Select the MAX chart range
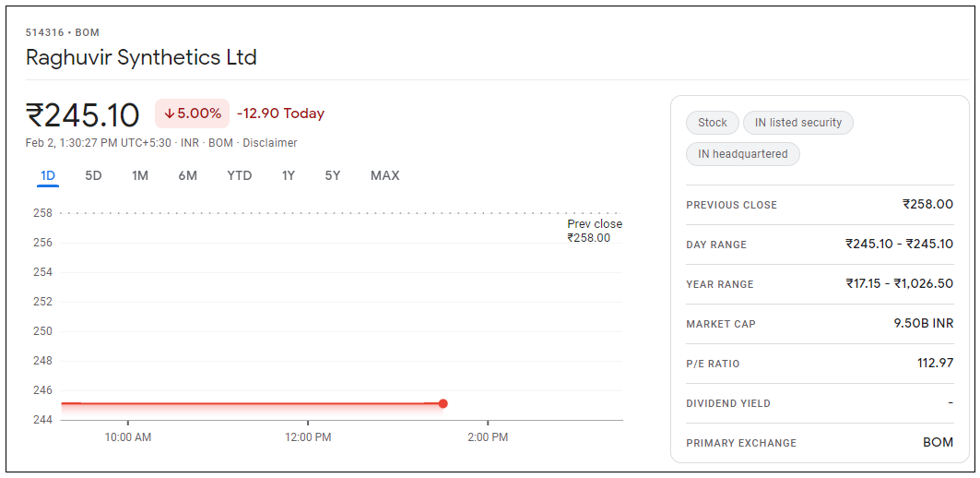 [x=385, y=176]
